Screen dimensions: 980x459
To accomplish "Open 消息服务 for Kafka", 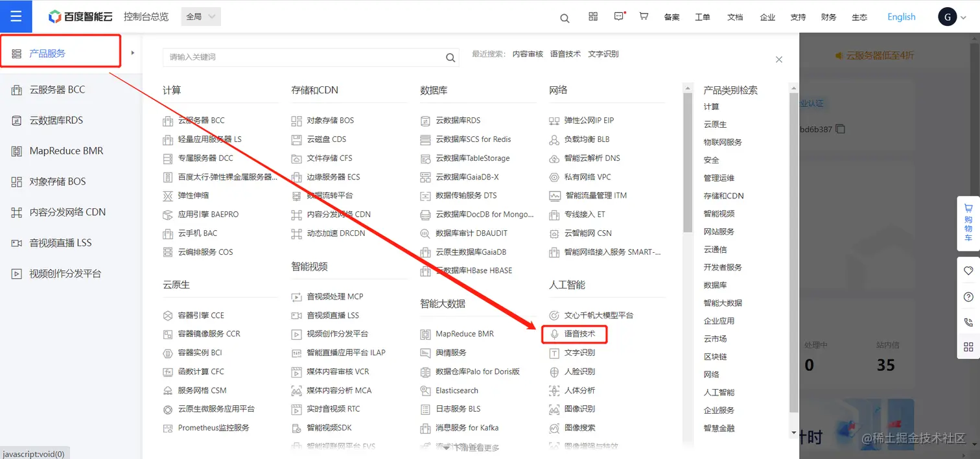I will tap(467, 428).
